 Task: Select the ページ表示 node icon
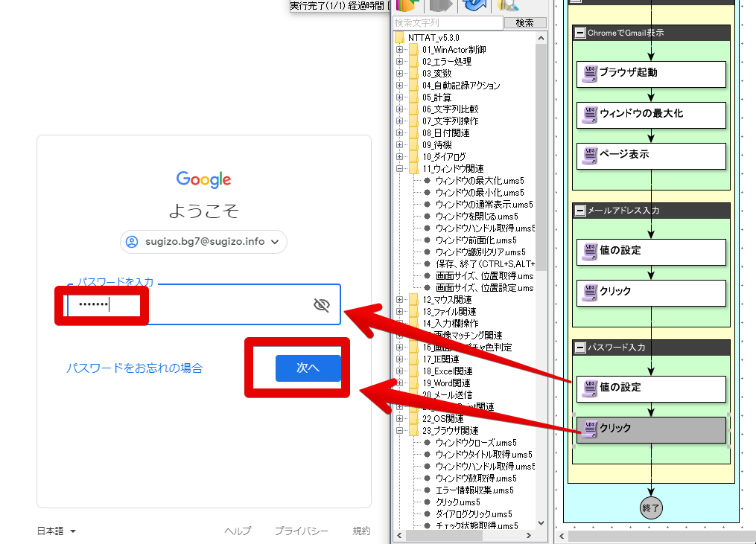pos(590,155)
